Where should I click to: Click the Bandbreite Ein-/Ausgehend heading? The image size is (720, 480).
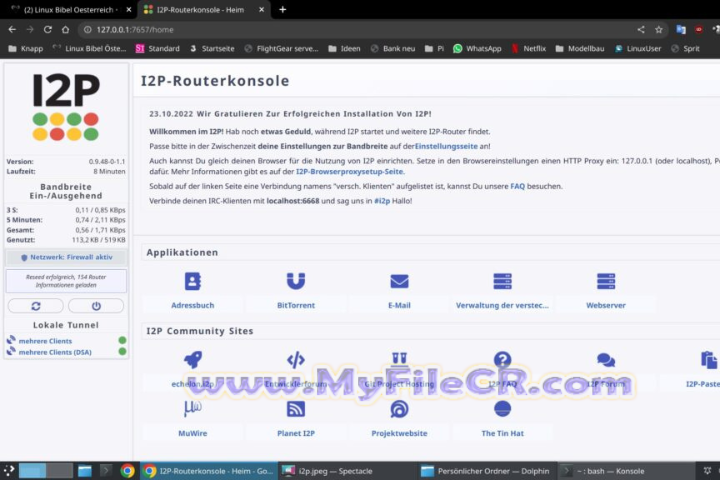[66, 191]
